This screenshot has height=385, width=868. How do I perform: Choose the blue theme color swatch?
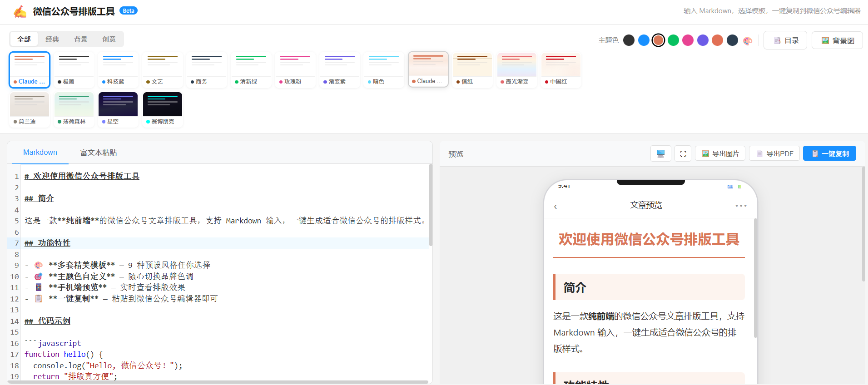pos(644,40)
